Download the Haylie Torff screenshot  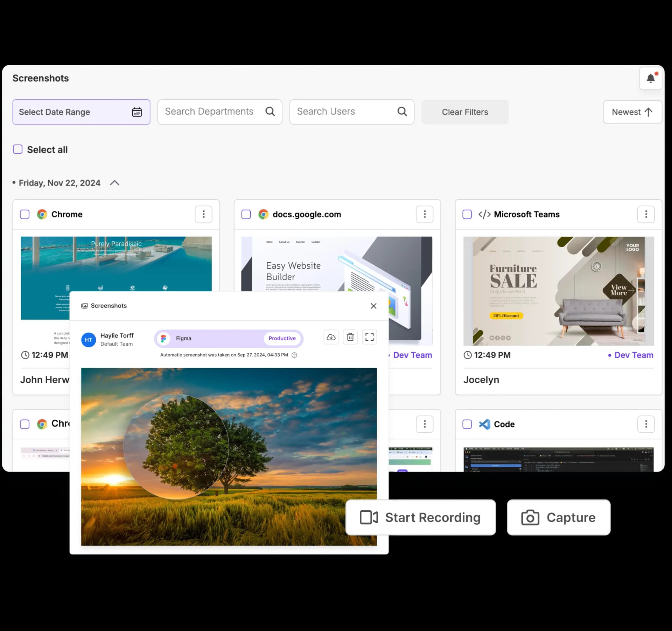[331, 337]
